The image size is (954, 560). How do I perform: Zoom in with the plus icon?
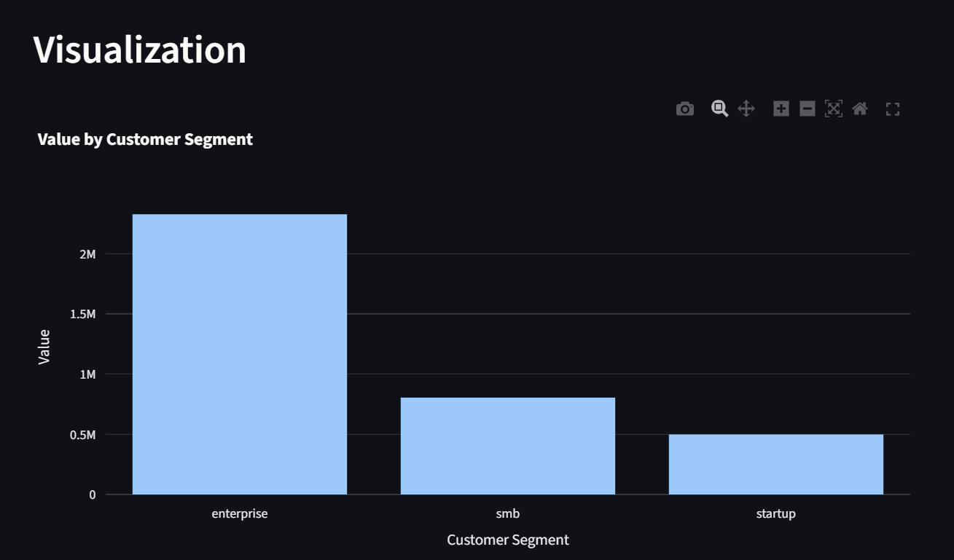coord(781,109)
